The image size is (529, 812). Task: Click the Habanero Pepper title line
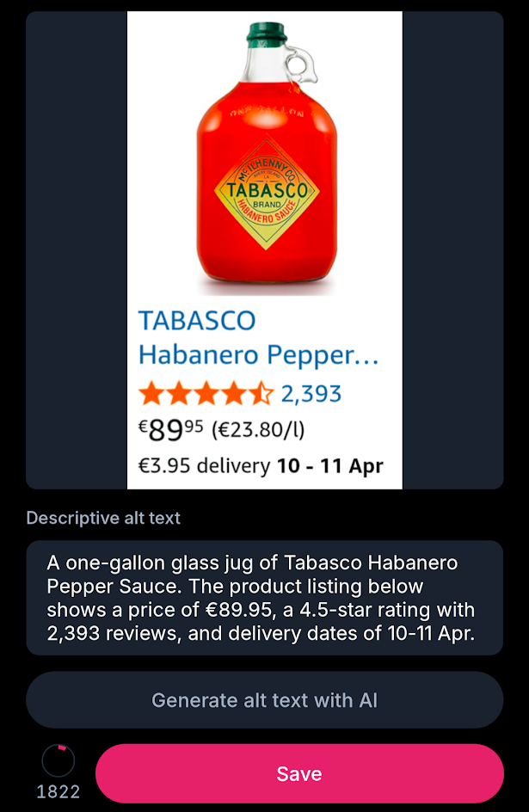[x=258, y=354]
